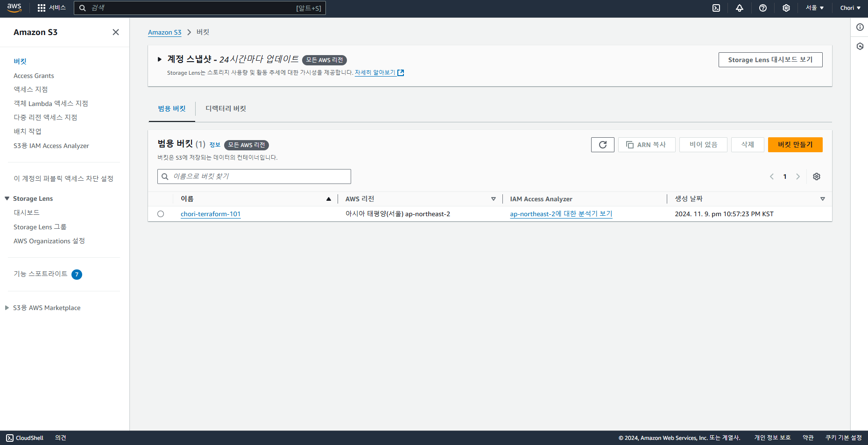868x445 pixels.
Task: Click the creation date 2024. 11. 9. pm 10:57:23 cell
Action: pyautogui.click(x=724, y=214)
